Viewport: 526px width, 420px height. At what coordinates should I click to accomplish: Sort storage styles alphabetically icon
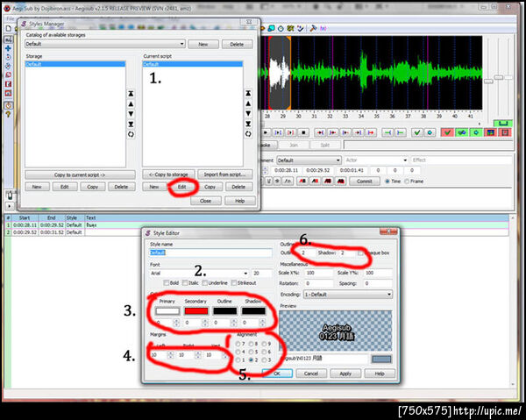coord(131,134)
